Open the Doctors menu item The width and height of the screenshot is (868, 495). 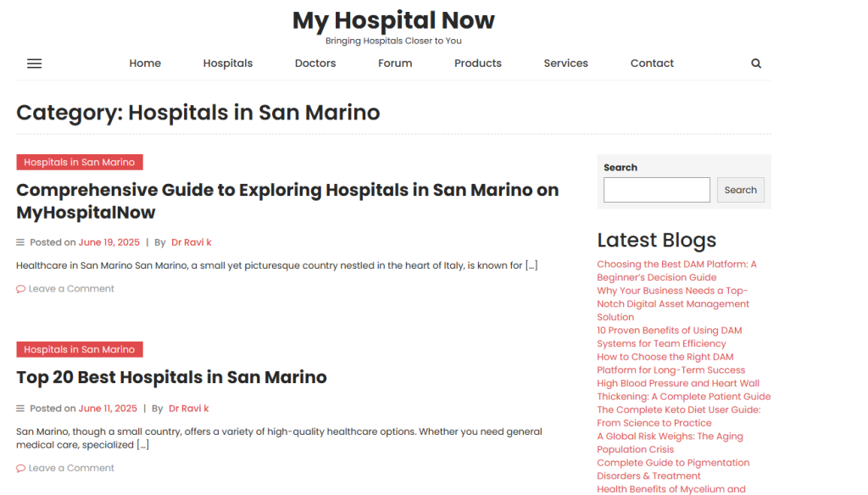click(315, 63)
